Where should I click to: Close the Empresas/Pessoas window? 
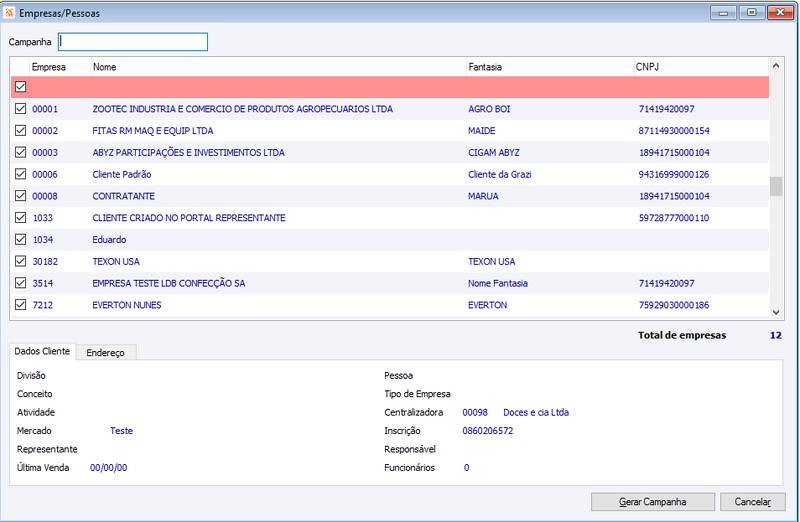tap(780, 12)
